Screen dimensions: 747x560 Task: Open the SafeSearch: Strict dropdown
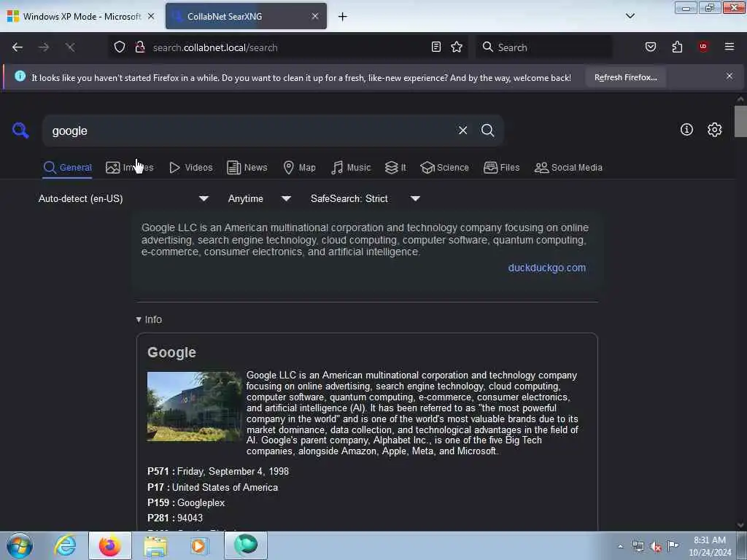(365, 198)
